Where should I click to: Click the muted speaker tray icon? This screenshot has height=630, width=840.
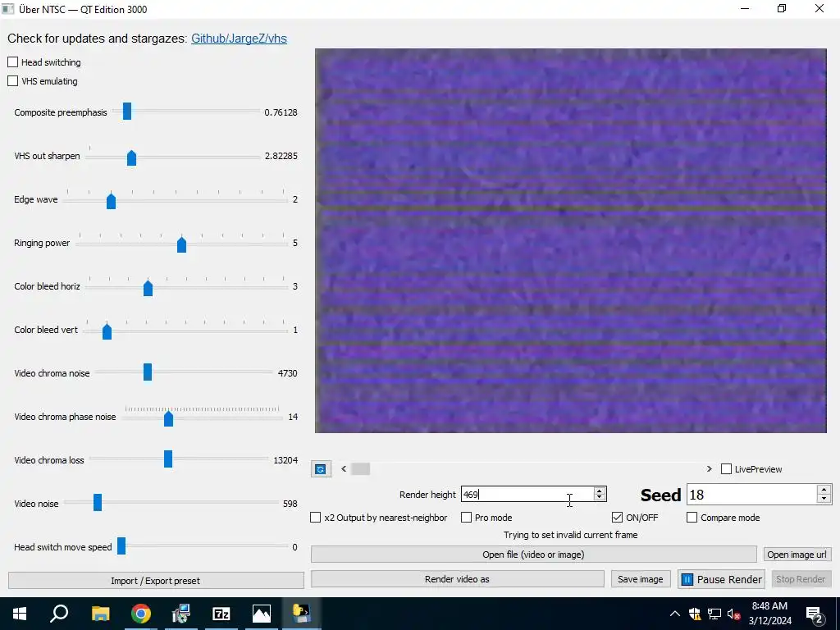point(733,614)
